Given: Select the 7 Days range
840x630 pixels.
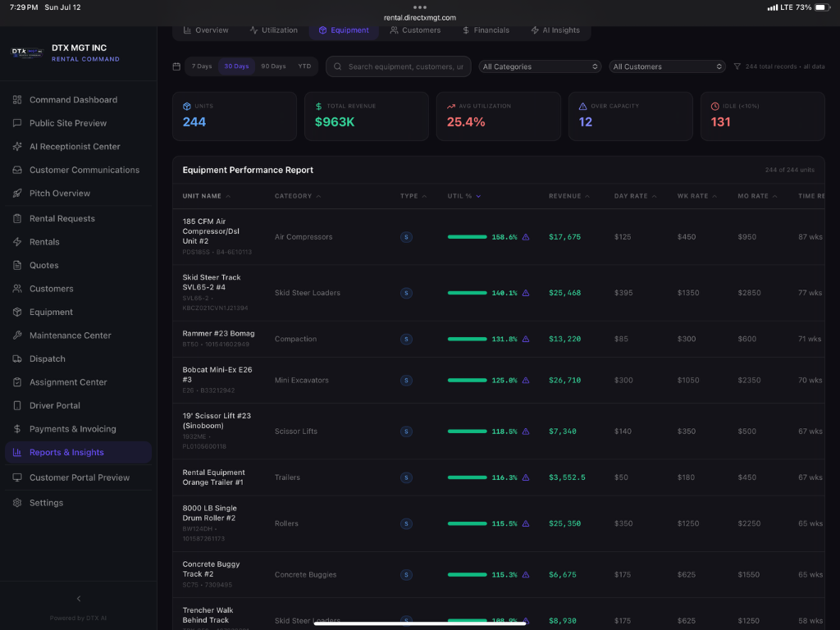Looking at the screenshot, I should tap(202, 66).
